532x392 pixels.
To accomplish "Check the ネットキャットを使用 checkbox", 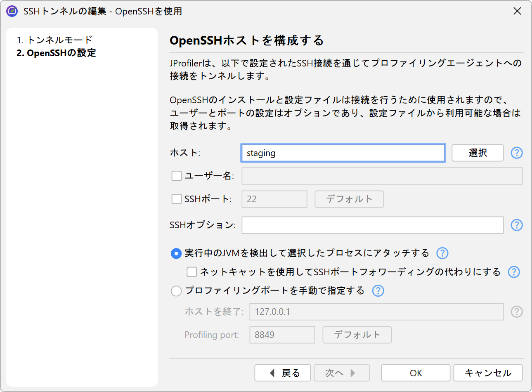I will click(192, 272).
